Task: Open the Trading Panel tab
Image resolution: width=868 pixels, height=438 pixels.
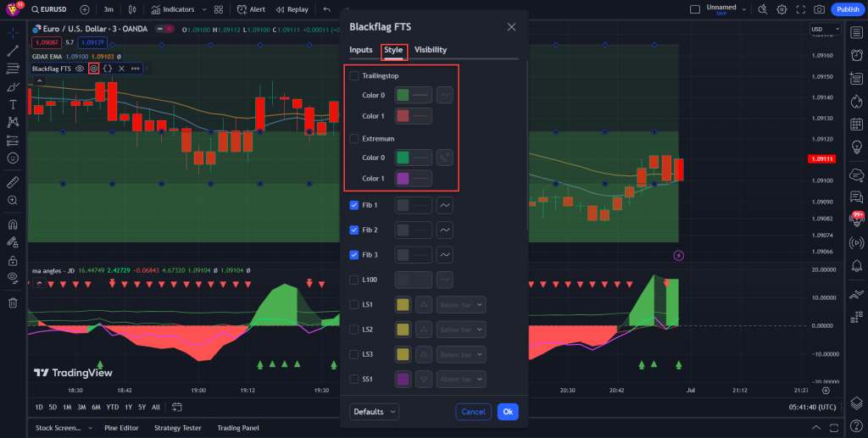Action: (238, 428)
